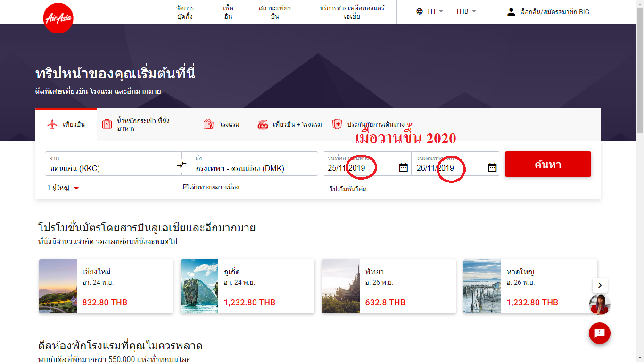Click the origin field ขอนแก่น (KKC)
This screenshot has width=644, height=362.
[x=113, y=164]
